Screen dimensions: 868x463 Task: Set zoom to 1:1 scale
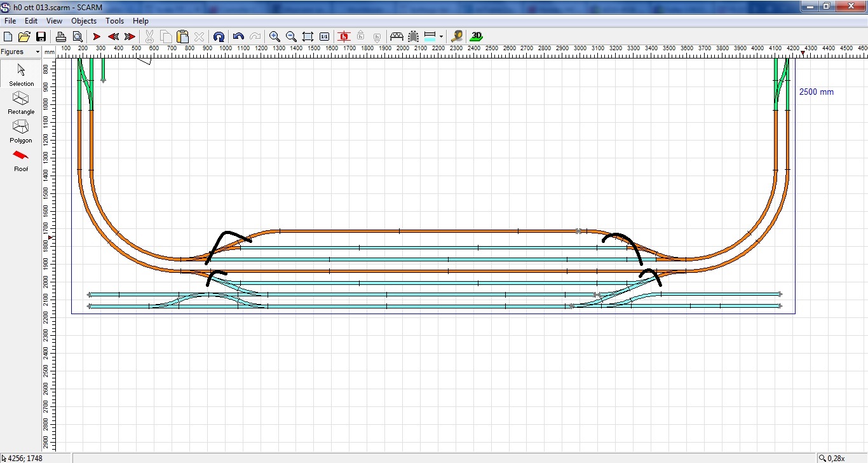click(x=324, y=37)
